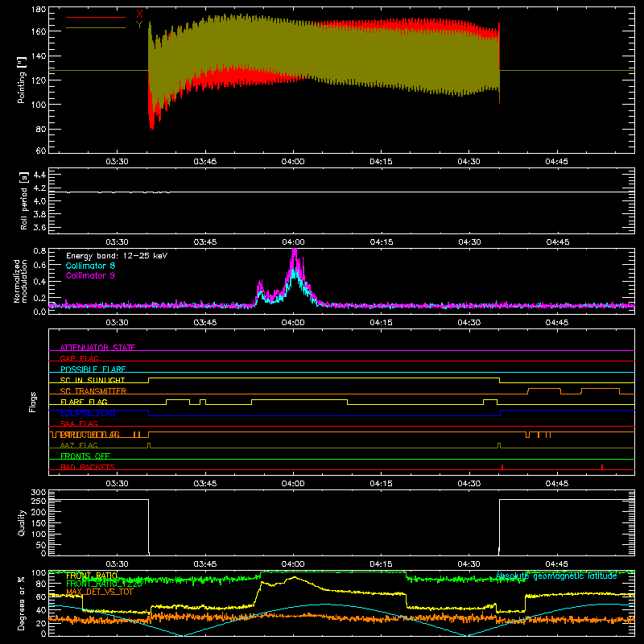Click the Normalized modulation axis title
Screen dimensions: 644x644
(19, 281)
